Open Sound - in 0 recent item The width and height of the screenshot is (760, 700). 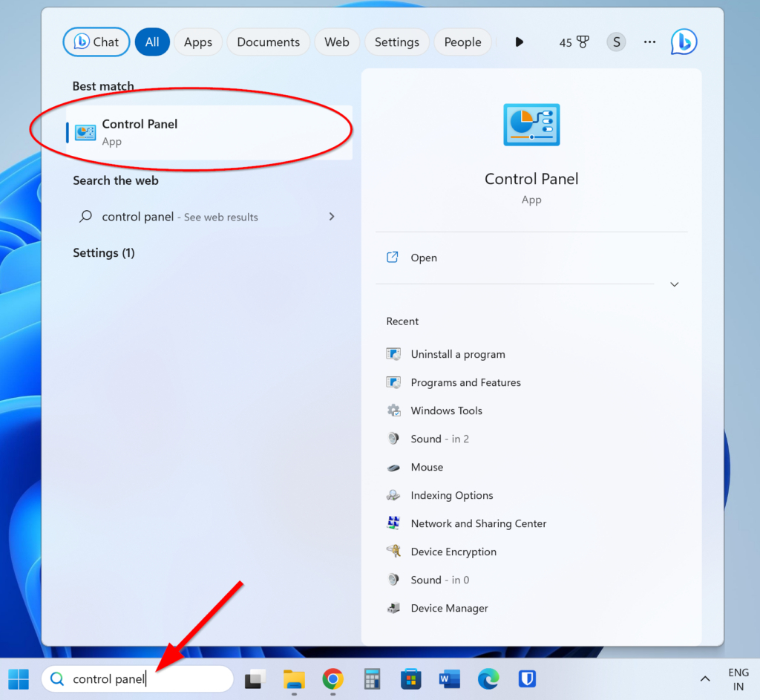tap(531, 580)
